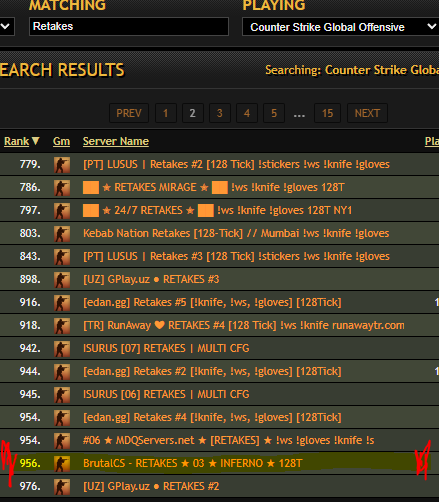Open [edan.gg] Retakes #4 server link
Image resolution: width=439 pixels, height=502 pixels.
[x=212, y=417]
